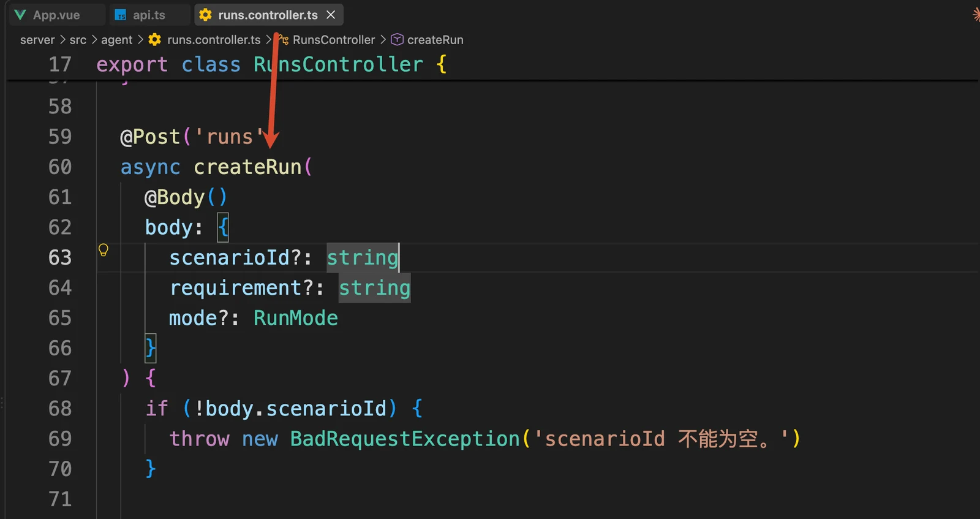Expand the chevron after RunsController breadcrumb
Image resolution: width=980 pixels, height=519 pixels.
[x=383, y=39]
